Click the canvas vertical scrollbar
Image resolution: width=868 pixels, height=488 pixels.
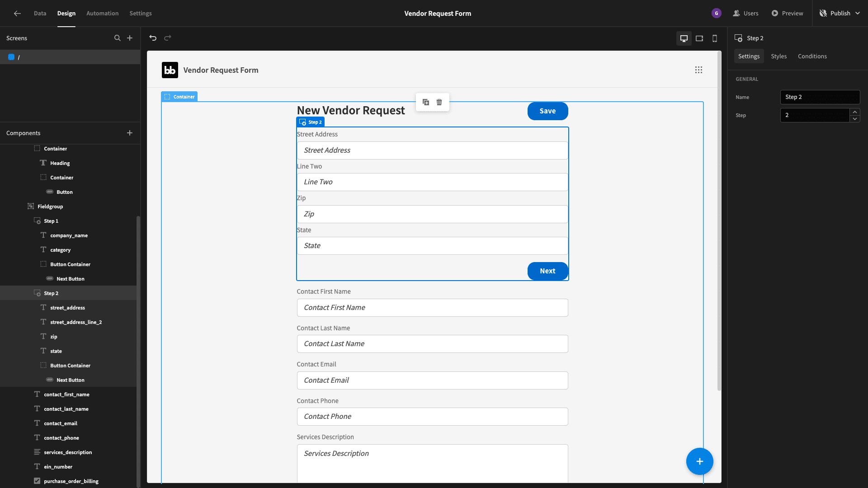pyautogui.click(x=719, y=221)
